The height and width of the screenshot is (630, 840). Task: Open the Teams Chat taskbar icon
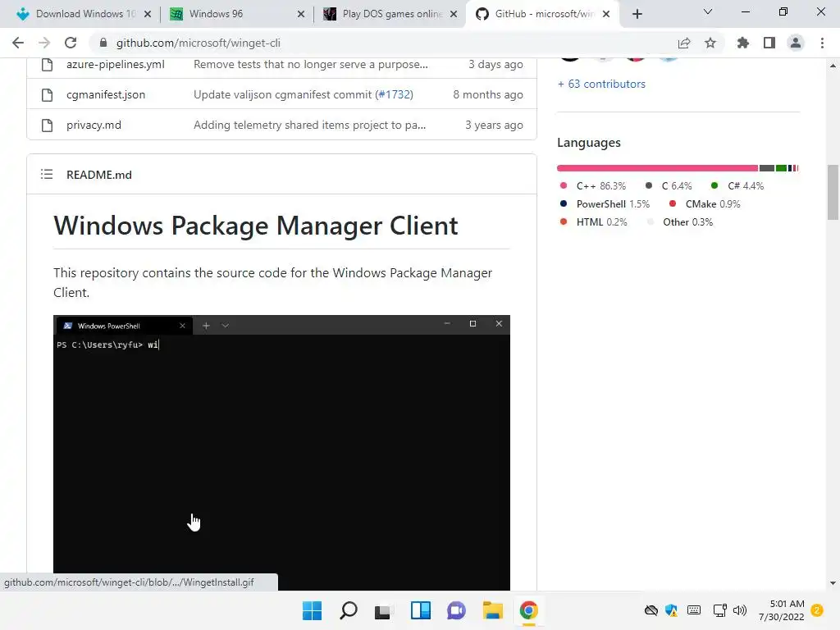click(x=456, y=610)
